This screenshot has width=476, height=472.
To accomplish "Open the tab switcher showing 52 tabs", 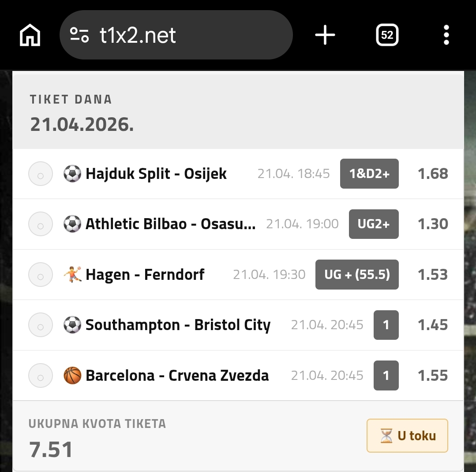I will tap(387, 35).
